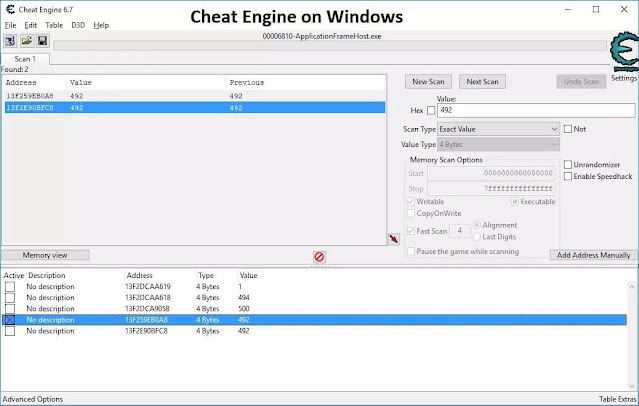
Task: Open the Scan Type dropdown
Action: 498,129
